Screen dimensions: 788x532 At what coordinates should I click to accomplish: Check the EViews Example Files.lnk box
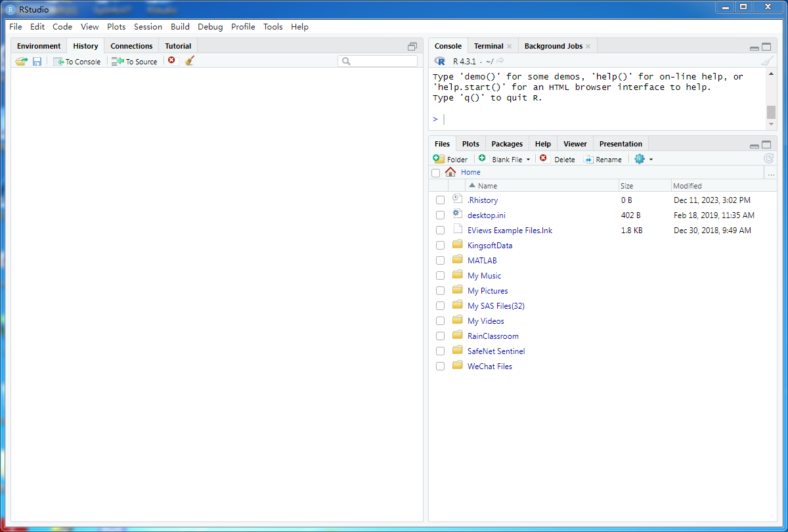coord(440,231)
